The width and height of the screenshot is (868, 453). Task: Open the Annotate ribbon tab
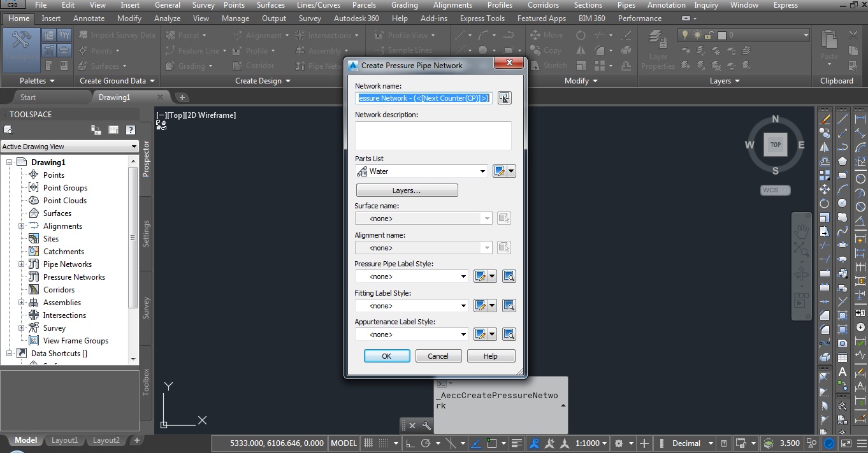click(x=89, y=18)
